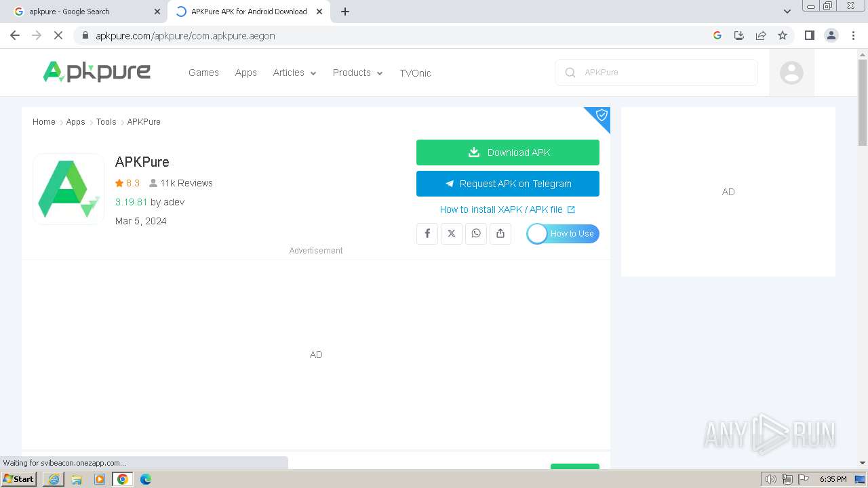Click the generic share icon
This screenshot has height=488, width=868.
tap(500, 233)
